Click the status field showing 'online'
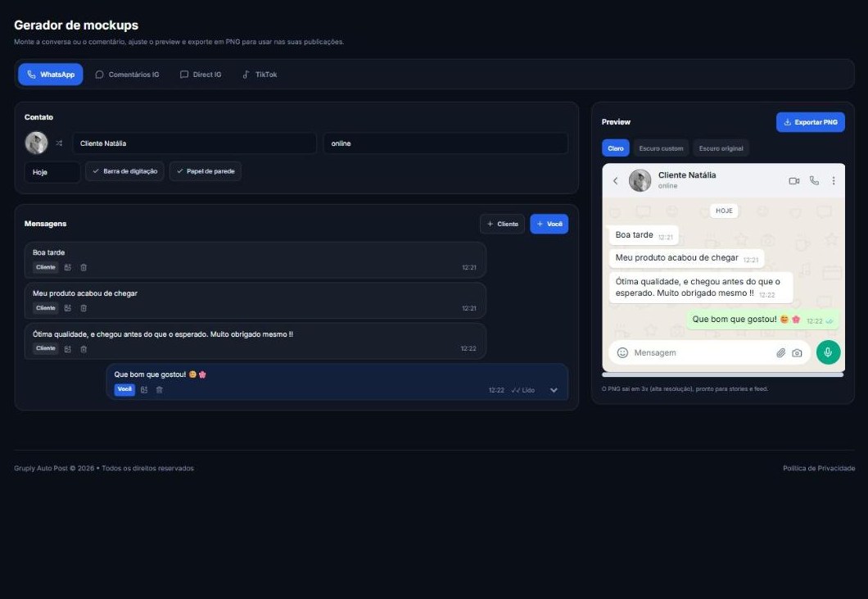The image size is (868, 599). click(445, 143)
